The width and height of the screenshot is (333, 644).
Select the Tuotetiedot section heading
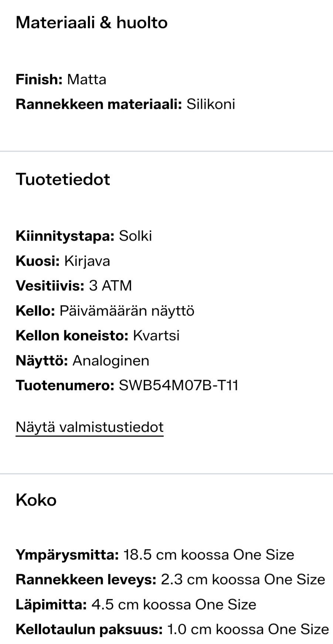pos(63,179)
